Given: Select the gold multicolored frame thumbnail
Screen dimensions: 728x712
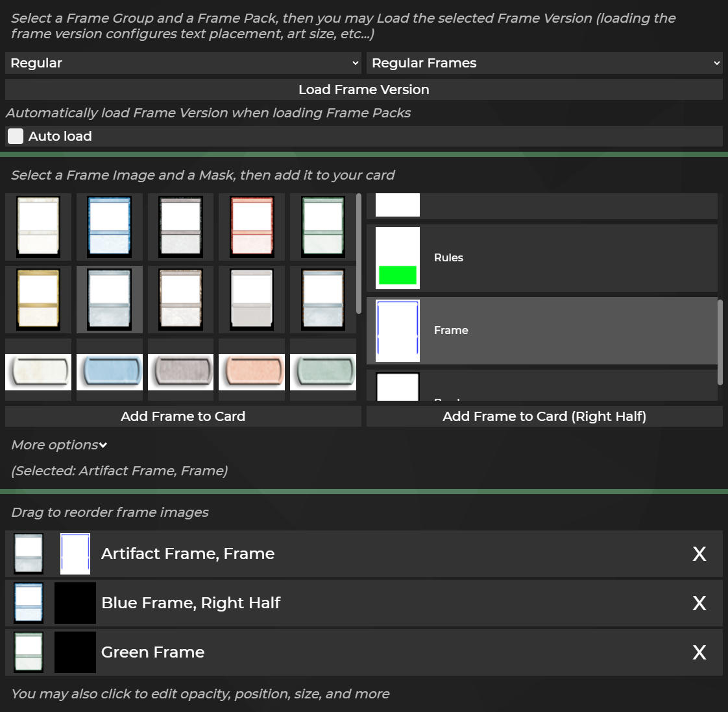Looking at the screenshot, I should [x=38, y=300].
